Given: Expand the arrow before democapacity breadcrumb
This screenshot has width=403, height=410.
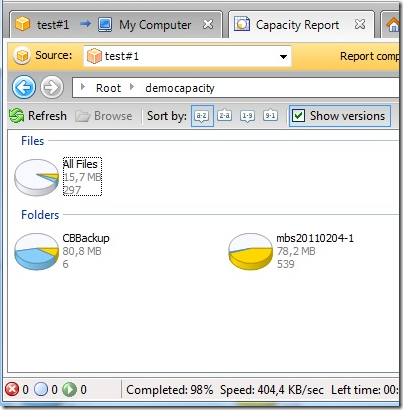Looking at the screenshot, I should [x=132, y=87].
